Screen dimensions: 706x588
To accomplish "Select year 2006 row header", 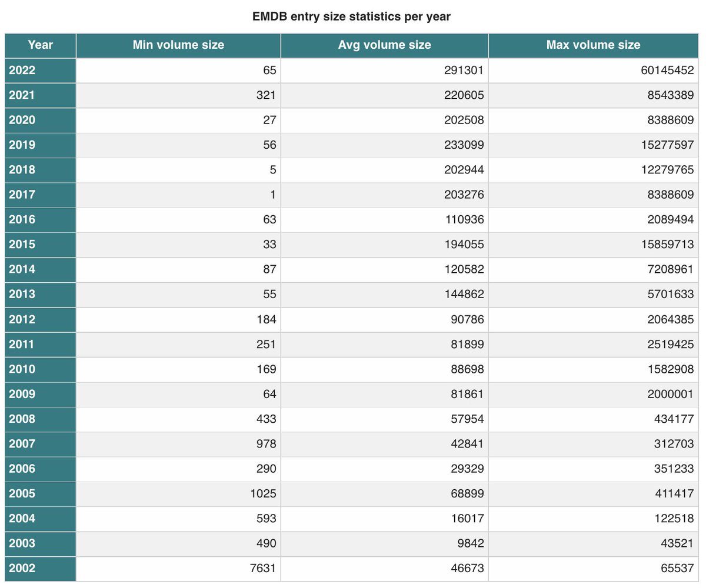I will tap(41, 469).
